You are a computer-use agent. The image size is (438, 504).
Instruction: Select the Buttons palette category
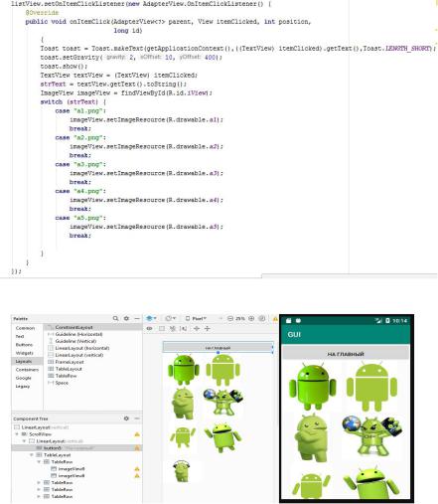pos(24,345)
